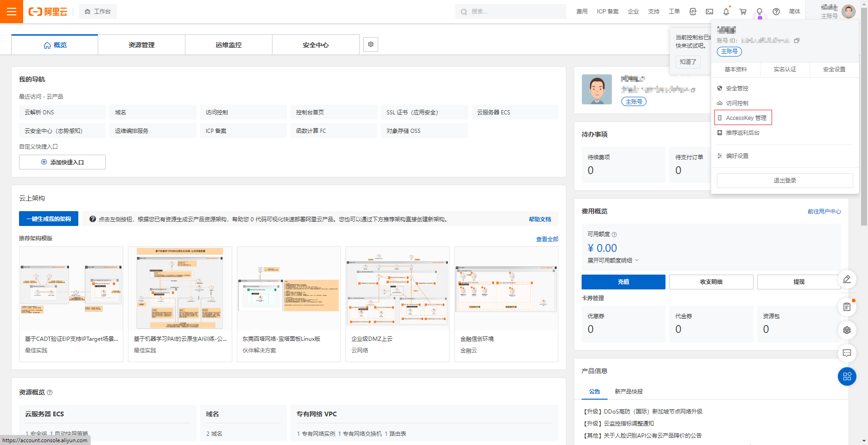Open the 云解析 DNS shortcut

coord(62,113)
